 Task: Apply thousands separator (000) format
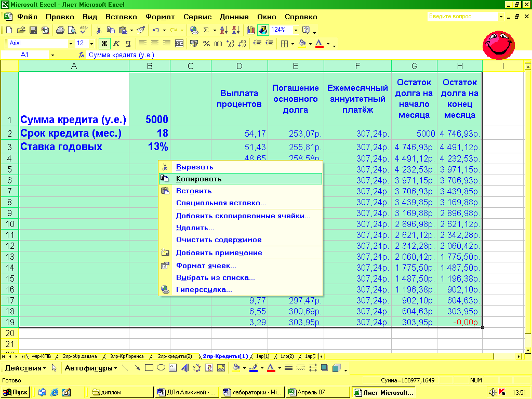pos(218,44)
